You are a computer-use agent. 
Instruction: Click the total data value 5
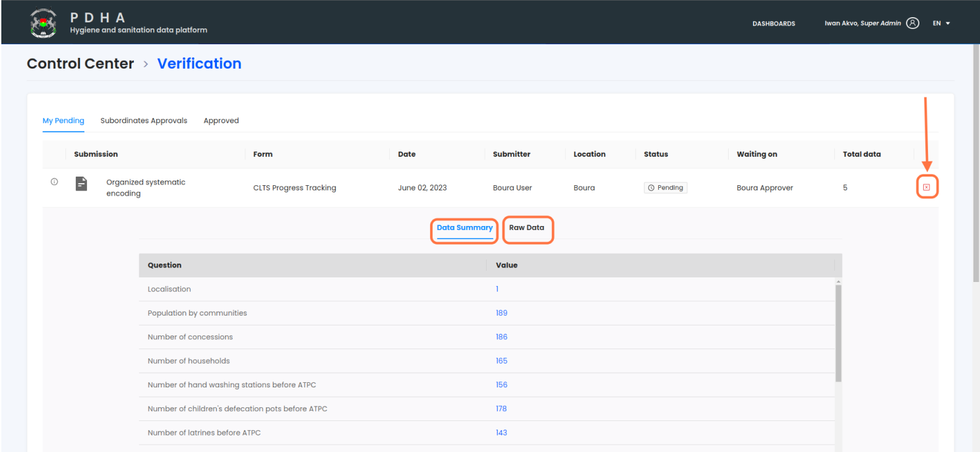(x=845, y=188)
